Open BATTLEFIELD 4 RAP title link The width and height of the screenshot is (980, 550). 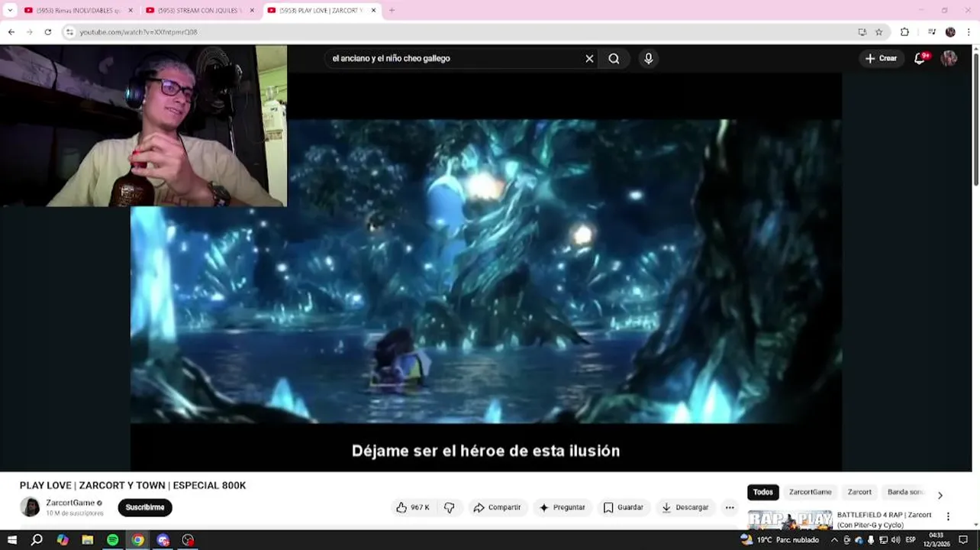coord(884,519)
